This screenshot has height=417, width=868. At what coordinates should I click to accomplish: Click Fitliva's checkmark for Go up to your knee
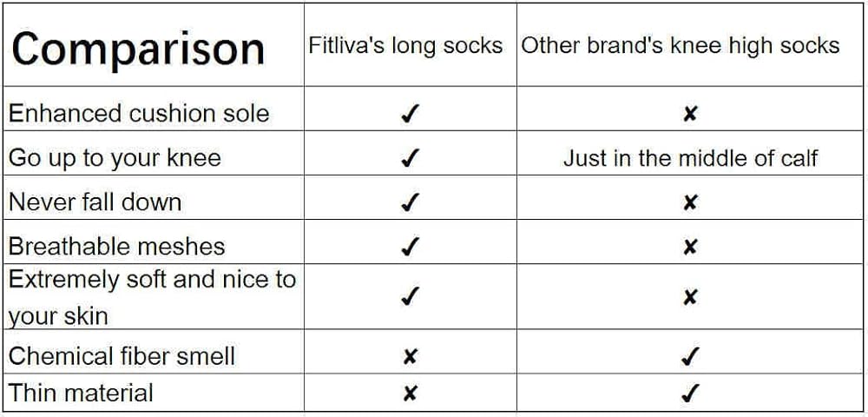click(x=411, y=158)
